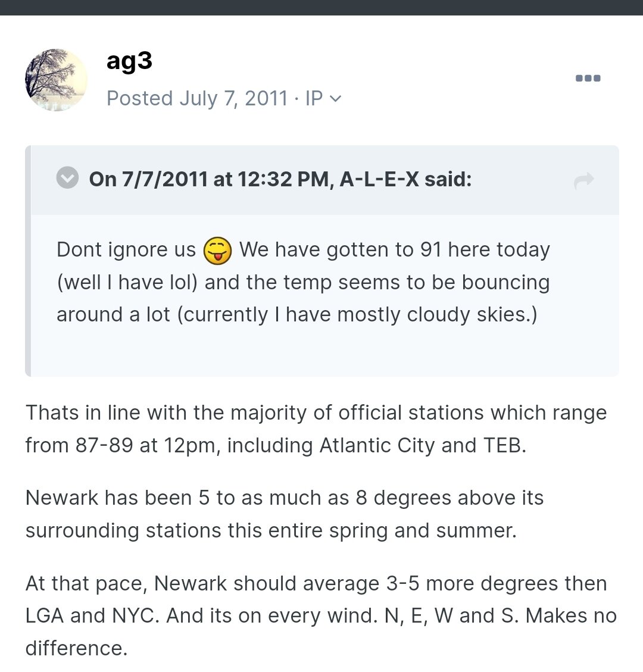Click the tongue-out emoji in the quote
Viewport: 643px width, 672px height.
pos(217,250)
